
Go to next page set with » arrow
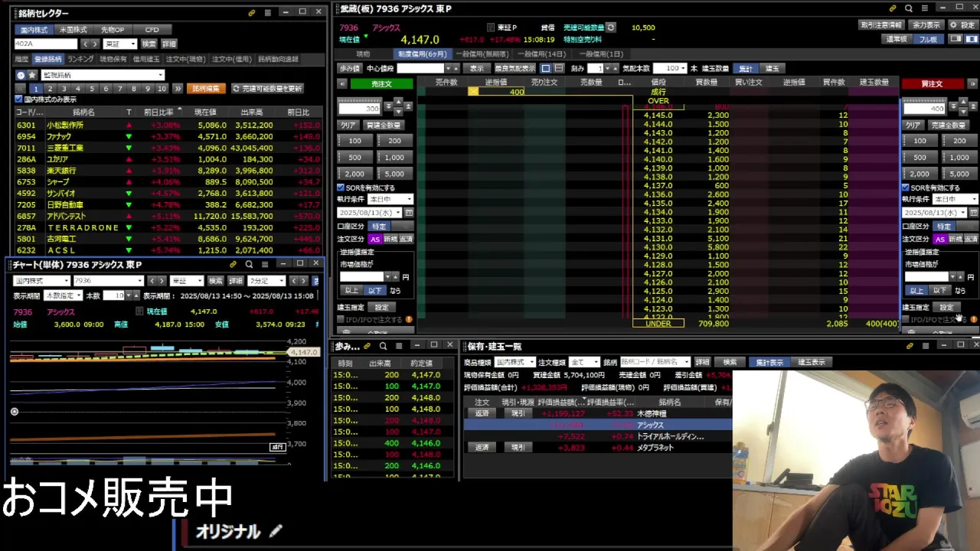click(178, 89)
